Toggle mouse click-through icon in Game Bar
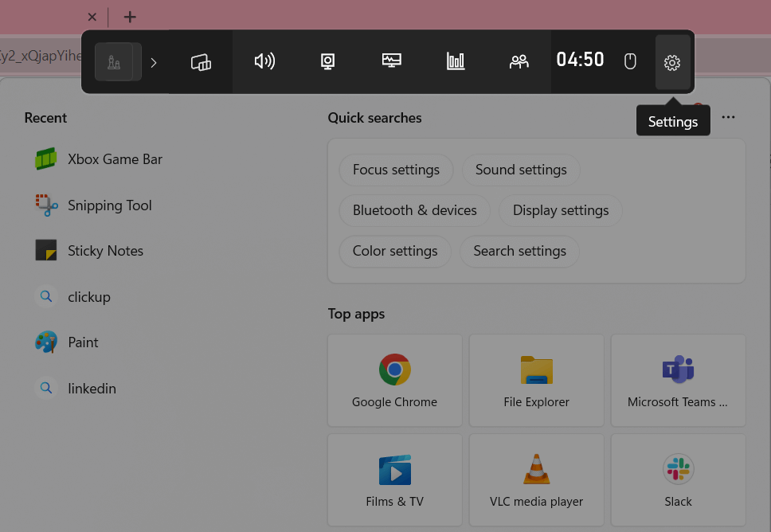 (630, 61)
